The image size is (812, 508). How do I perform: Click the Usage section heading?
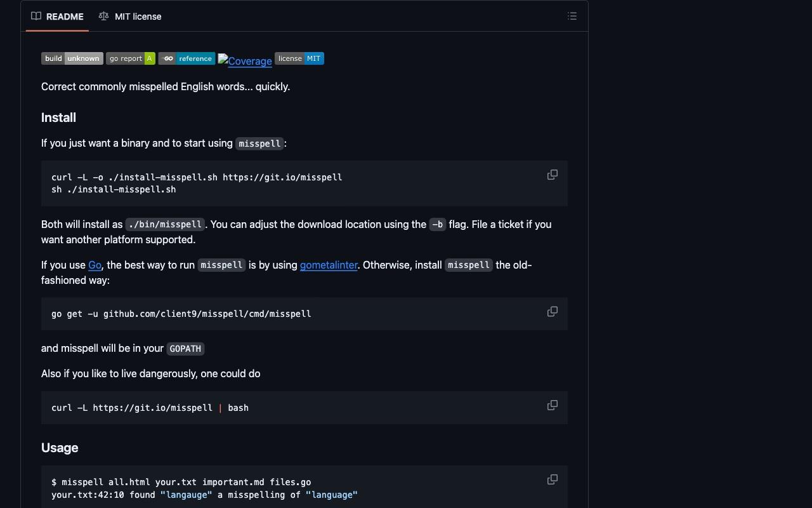click(60, 448)
